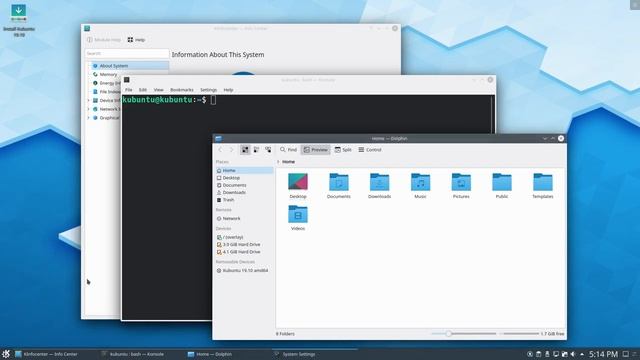The width and height of the screenshot is (640, 360).
Task: Expand Device Information tree in Info Center
Action: pos(89,100)
